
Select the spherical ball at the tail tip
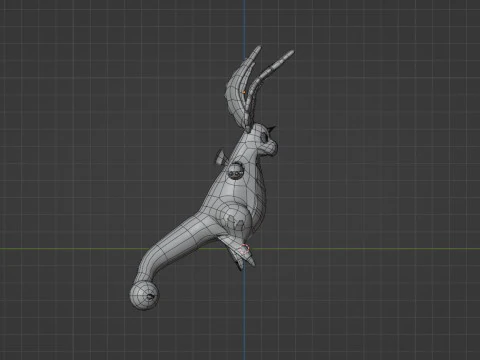tap(144, 295)
